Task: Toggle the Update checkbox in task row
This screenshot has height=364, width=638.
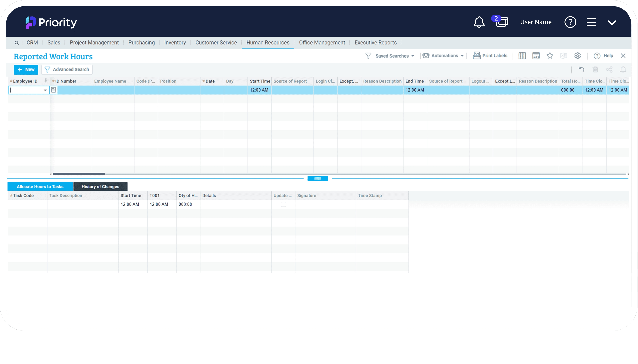Action: pyautogui.click(x=283, y=205)
